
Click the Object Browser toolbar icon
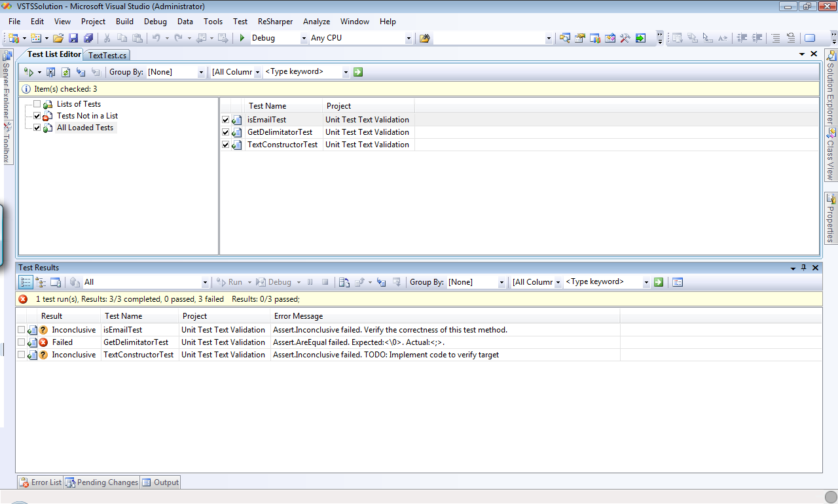tap(610, 38)
